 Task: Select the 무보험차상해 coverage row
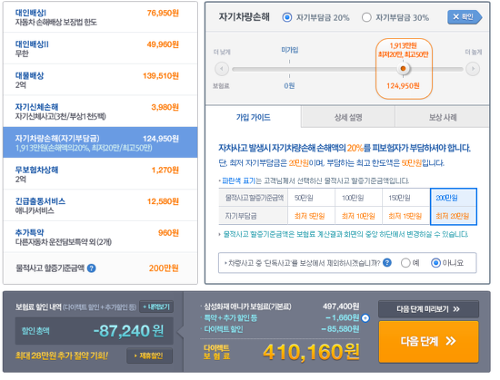point(100,174)
